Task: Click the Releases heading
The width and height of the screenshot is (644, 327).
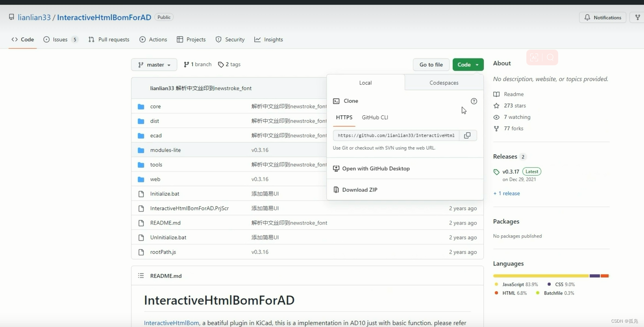Action: pyautogui.click(x=505, y=157)
